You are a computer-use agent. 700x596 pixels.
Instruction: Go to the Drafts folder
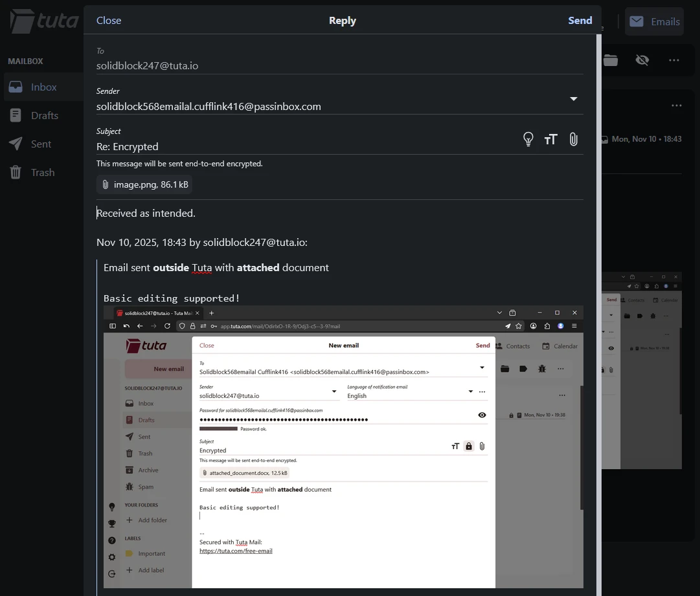click(x=44, y=115)
